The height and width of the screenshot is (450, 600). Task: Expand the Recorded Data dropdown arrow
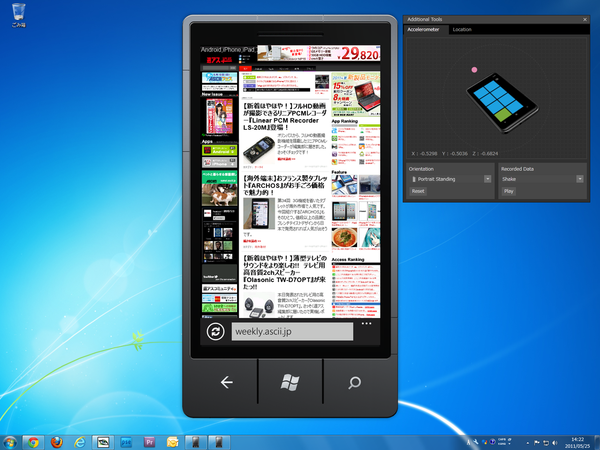[580, 179]
